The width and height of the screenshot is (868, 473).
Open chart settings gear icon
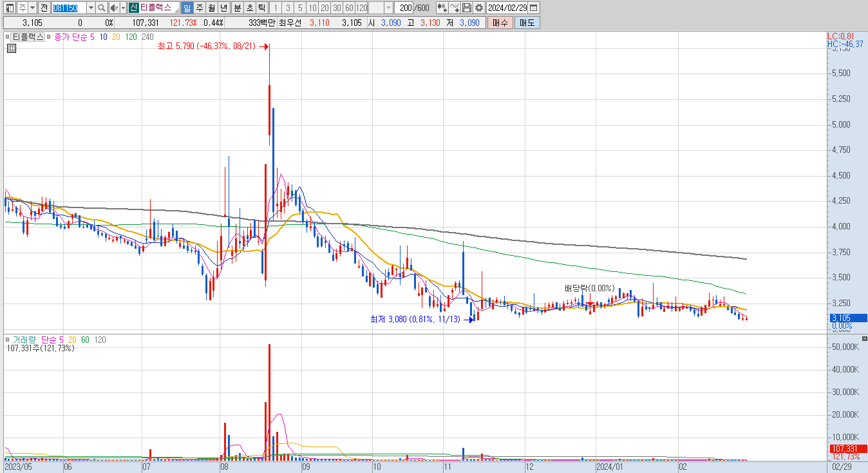(x=479, y=8)
